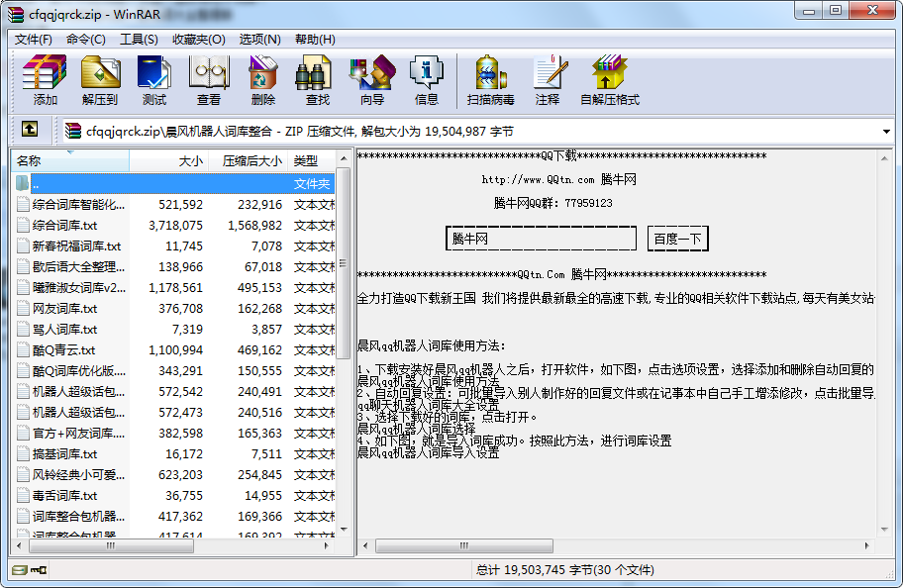Open the 工具(S) menu
This screenshot has height=588, width=903.
tap(139, 40)
